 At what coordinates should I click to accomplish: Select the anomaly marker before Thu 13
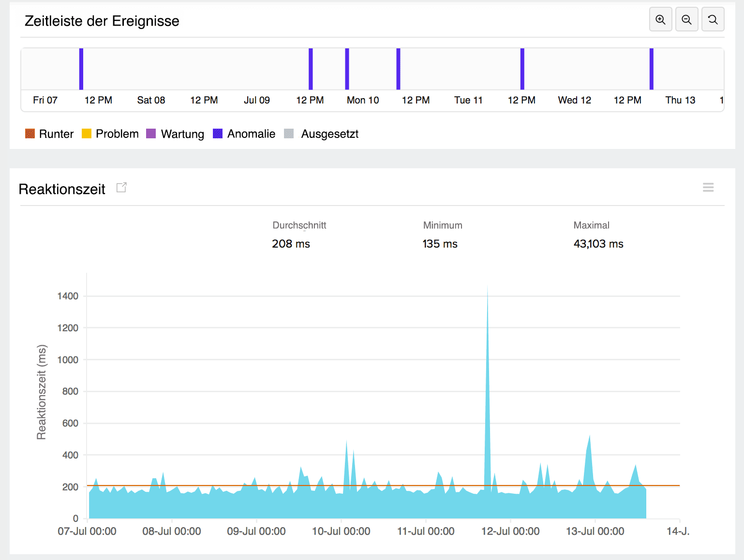(651, 69)
